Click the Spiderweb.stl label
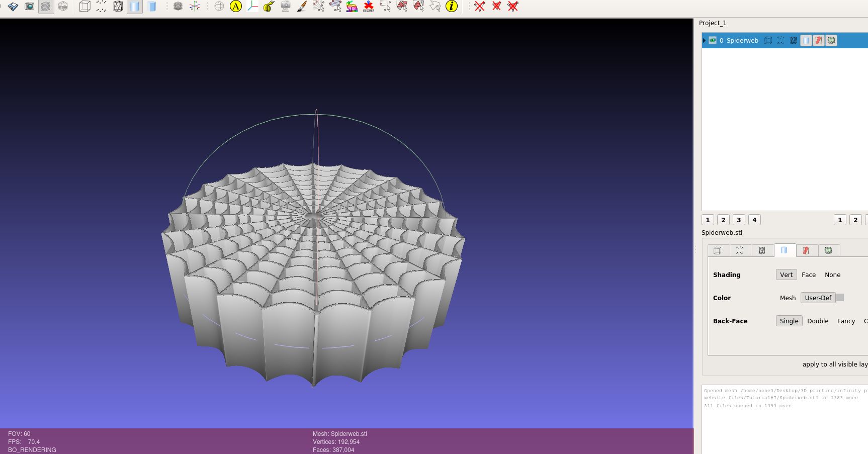868x454 pixels. (x=722, y=233)
